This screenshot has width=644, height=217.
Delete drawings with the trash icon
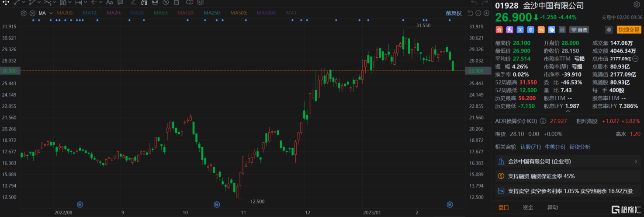click(177, 2)
